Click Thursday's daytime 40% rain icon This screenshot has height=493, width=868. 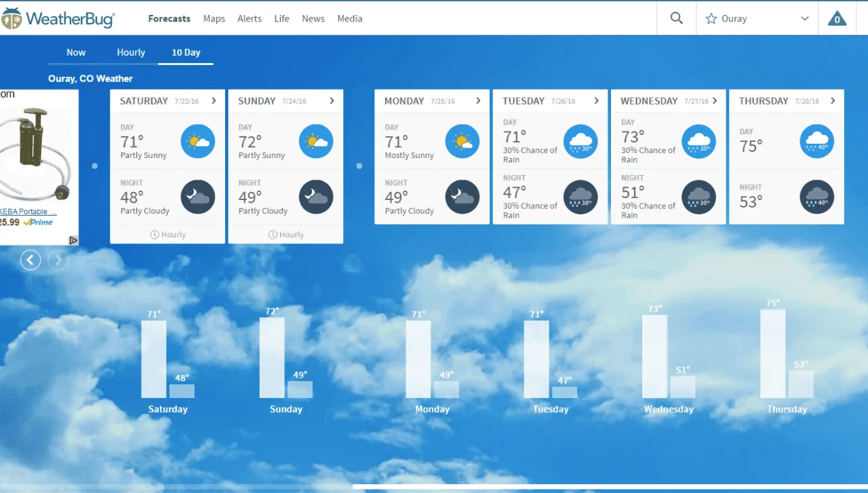click(x=817, y=142)
